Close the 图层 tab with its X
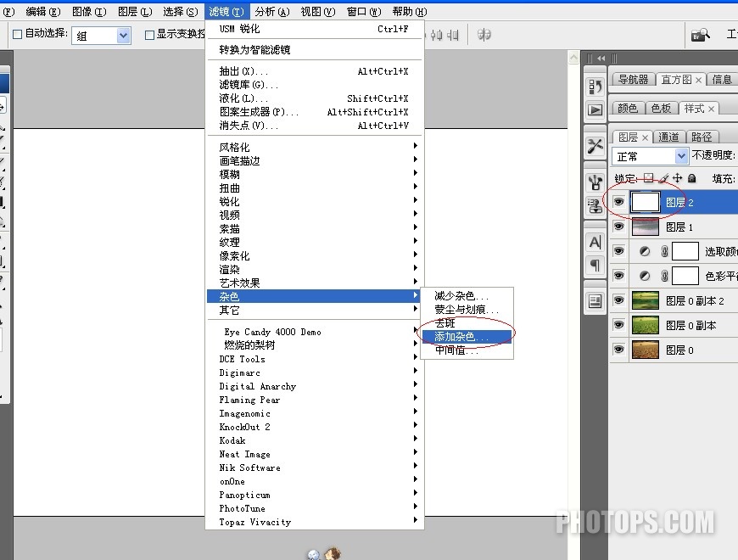The height and width of the screenshot is (560, 738). (645, 137)
